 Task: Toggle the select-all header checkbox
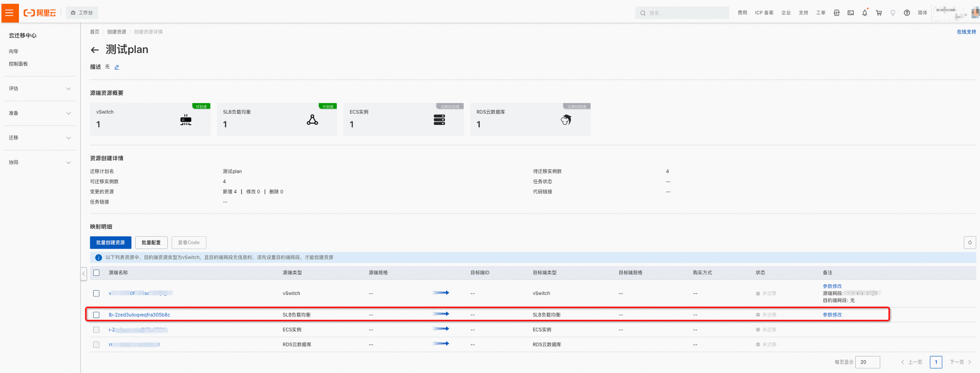96,273
